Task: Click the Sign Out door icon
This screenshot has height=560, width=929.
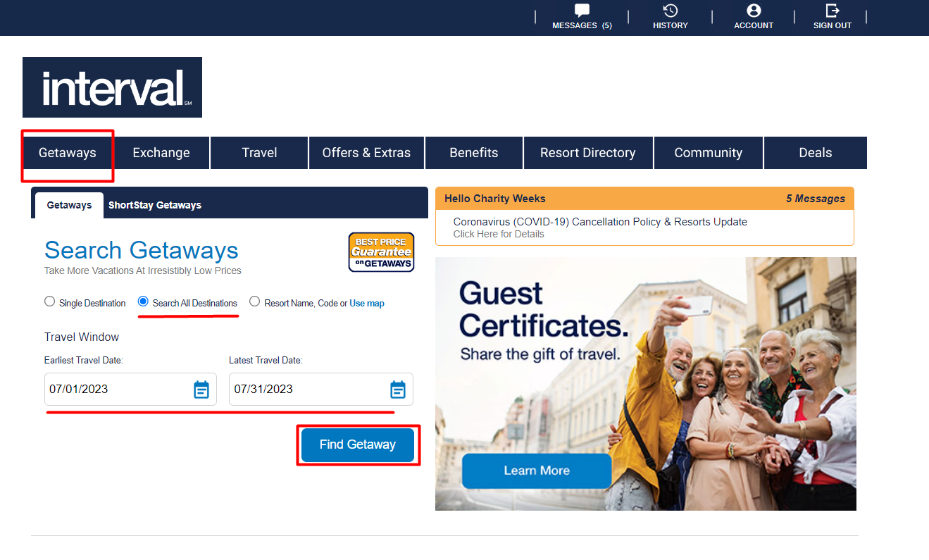Action: click(x=833, y=11)
